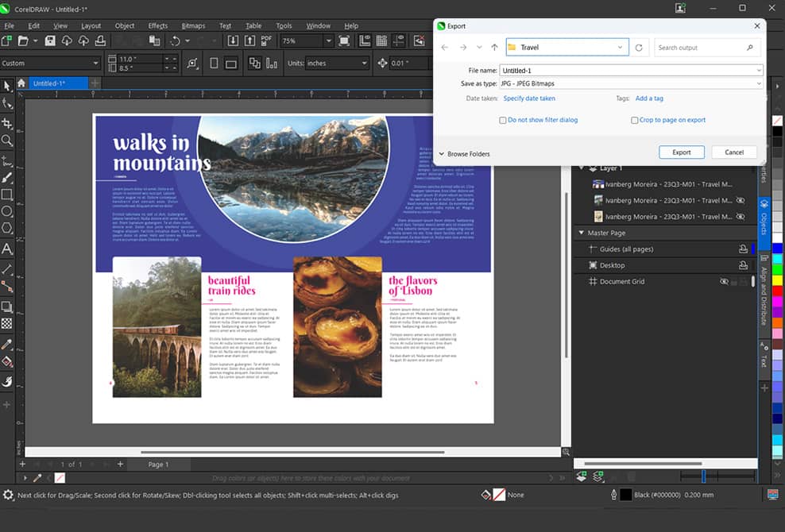The width and height of the screenshot is (785, 532).
Task: Activate the Ellipse tool
Action: [7, 211]
